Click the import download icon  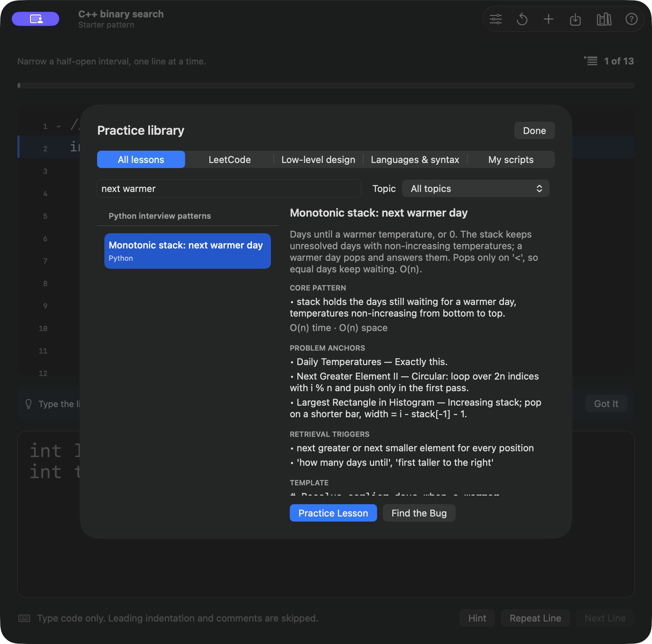575,19
